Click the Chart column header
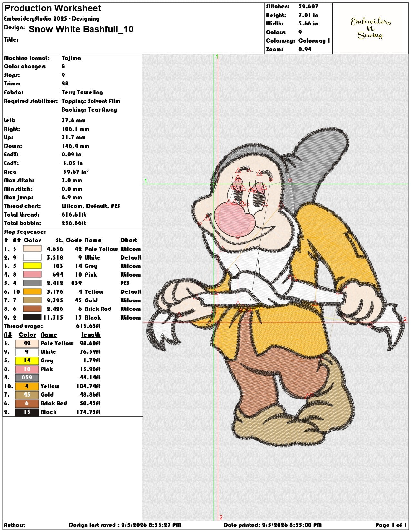 (129, 240)
